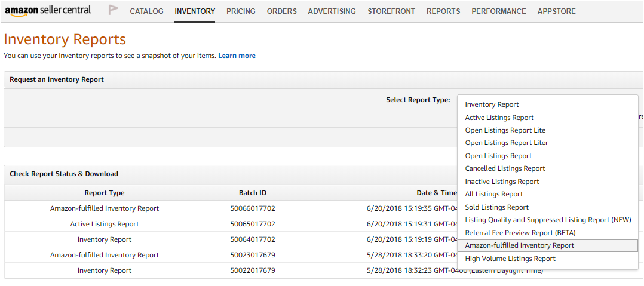
Task: Select Inventory Report in the dropdown list
Action: [x=547, y=104]
